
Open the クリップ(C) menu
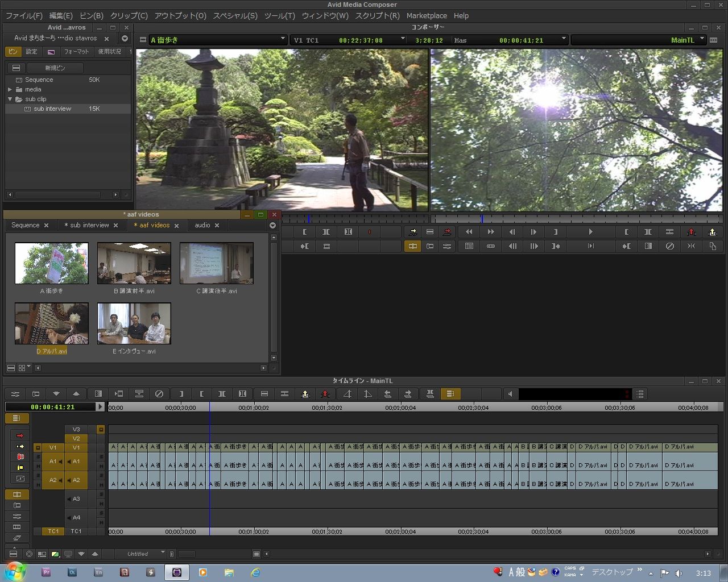coord(129,16)
